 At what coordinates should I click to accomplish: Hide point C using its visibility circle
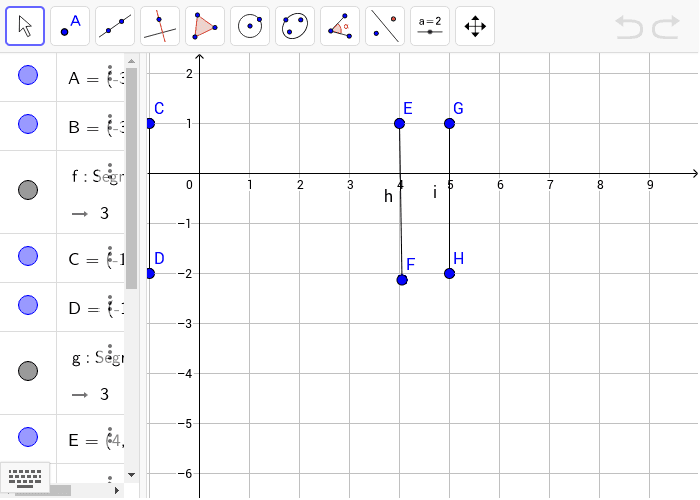pos(28,259)
